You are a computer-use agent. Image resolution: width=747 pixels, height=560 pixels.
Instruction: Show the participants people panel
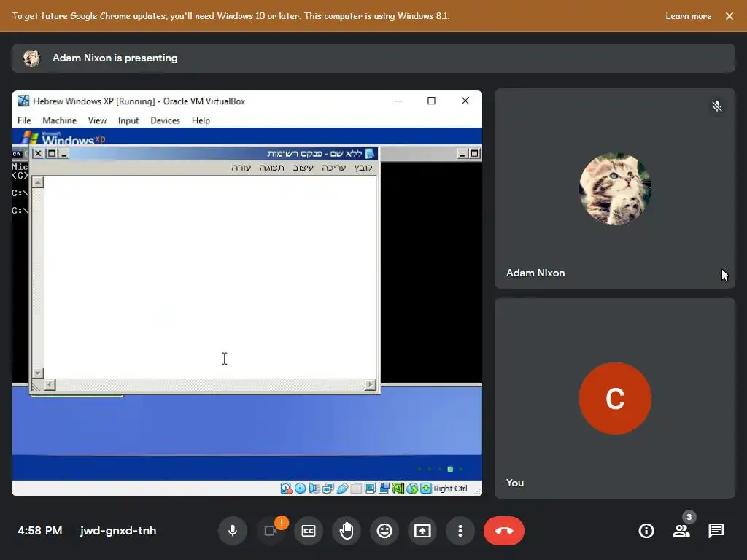pyautogui.click(x=681, y=531)
